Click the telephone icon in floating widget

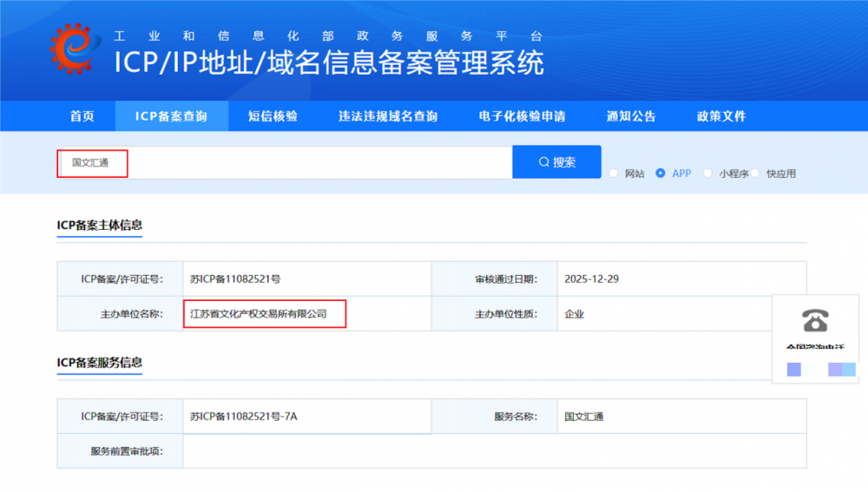815,320
